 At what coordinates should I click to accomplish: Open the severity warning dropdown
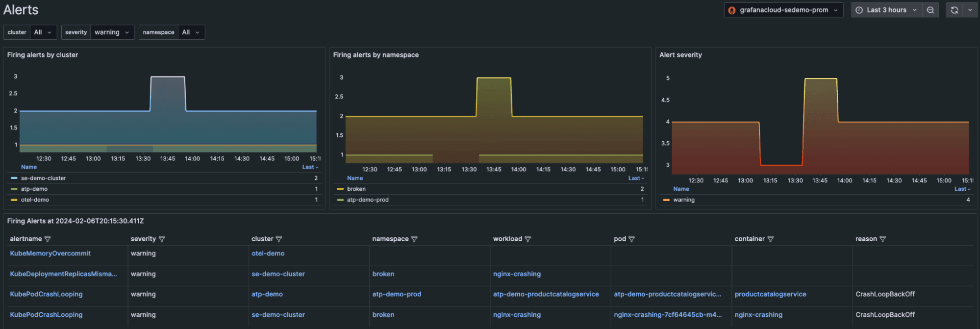point(112,32)
